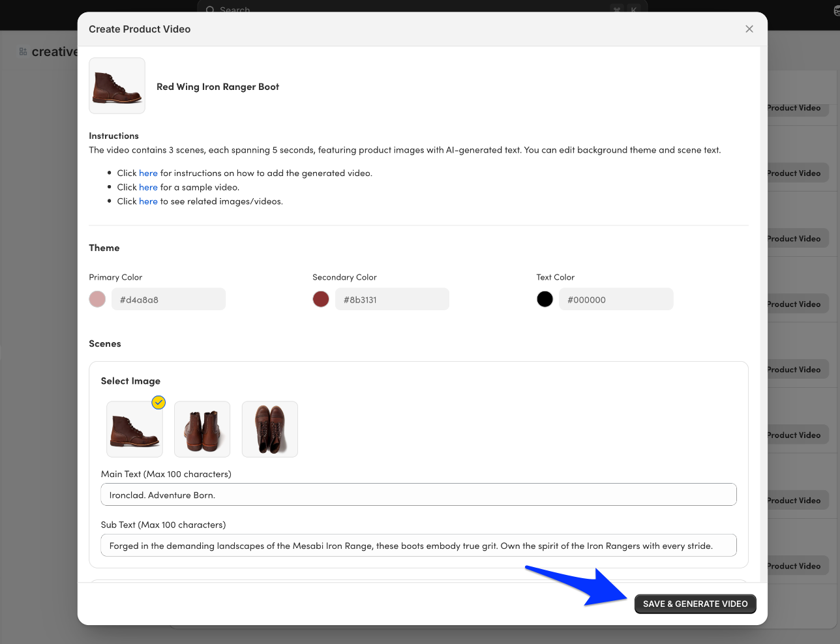Click the 'Scenes' section heading
Image resolution: width=840 pixels, height=644 pixels.
(x=105, y=344)
